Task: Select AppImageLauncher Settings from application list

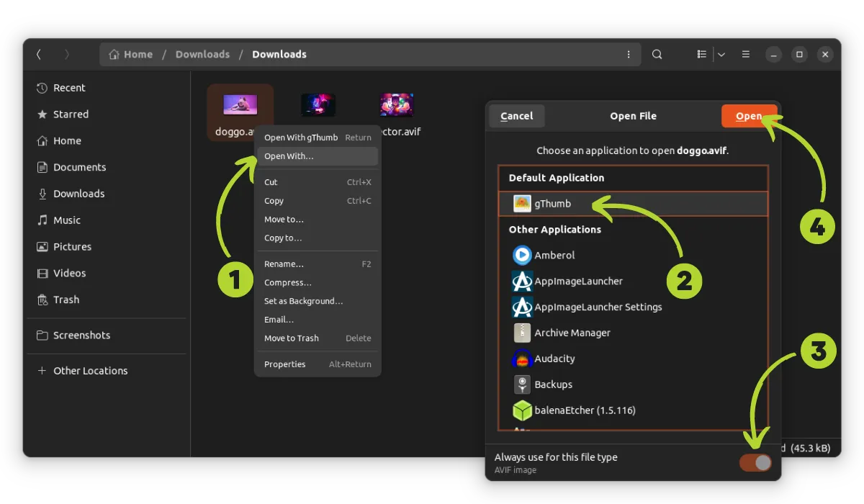Action: tap(521, 307)
